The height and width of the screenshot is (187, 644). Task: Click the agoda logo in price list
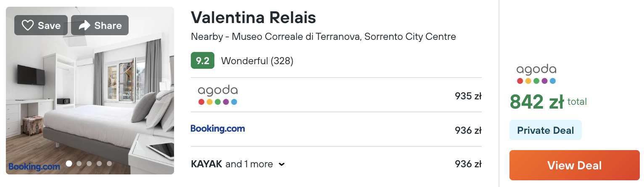[217, 95]
